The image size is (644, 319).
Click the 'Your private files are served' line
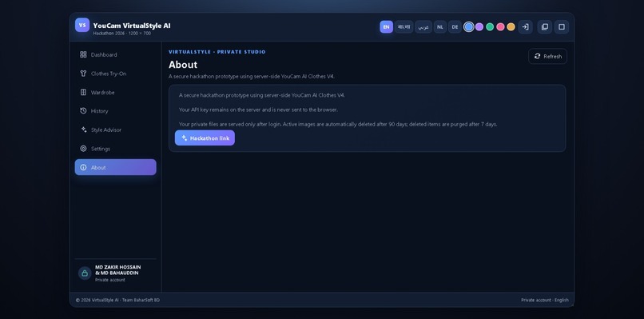338,124
